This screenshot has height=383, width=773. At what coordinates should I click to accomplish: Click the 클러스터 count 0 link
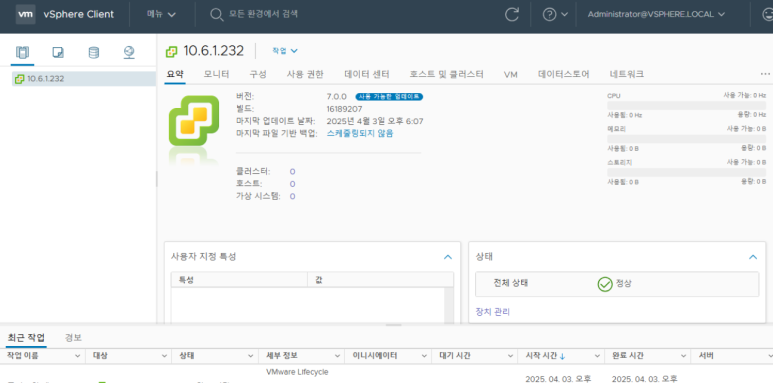coord(292,172)
